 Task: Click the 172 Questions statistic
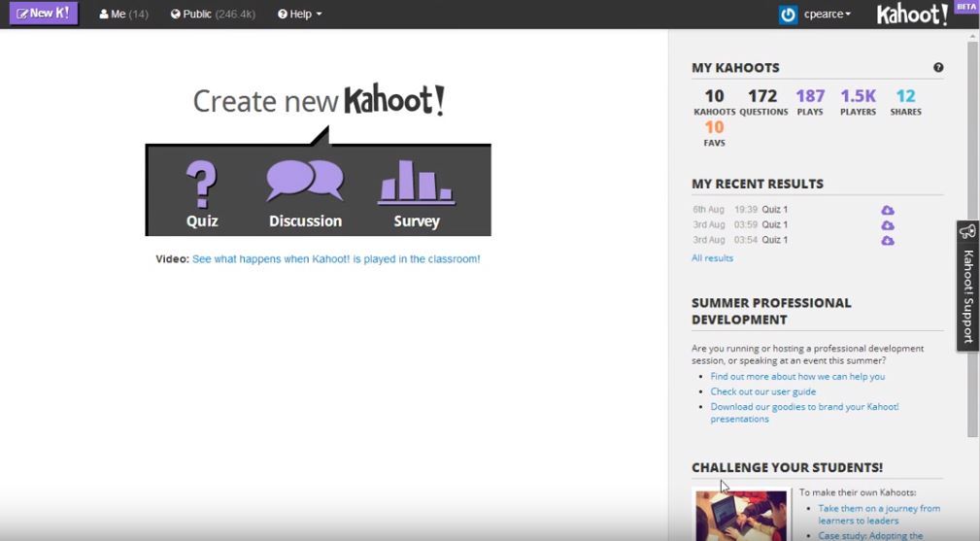tap(763, 102)
